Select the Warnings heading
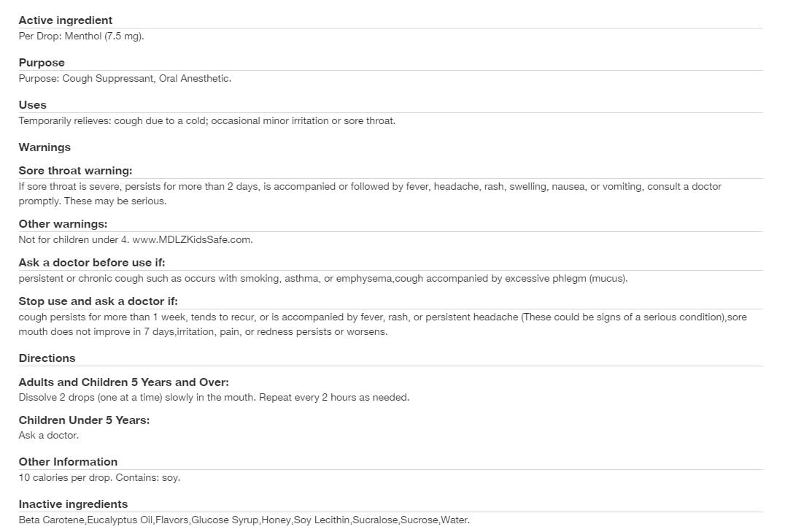The height and width of the screenshot is (532, 785). 45,147
